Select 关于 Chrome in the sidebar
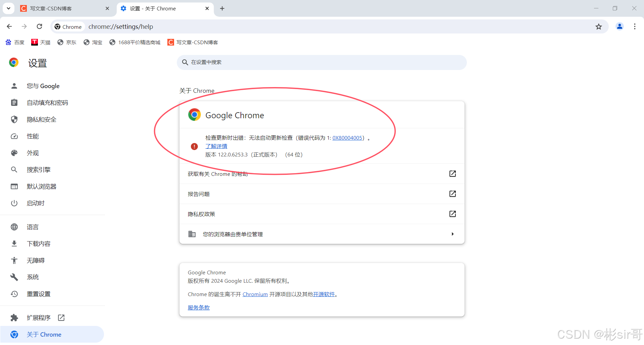This screenshot has width=644, height=345. 52,335
